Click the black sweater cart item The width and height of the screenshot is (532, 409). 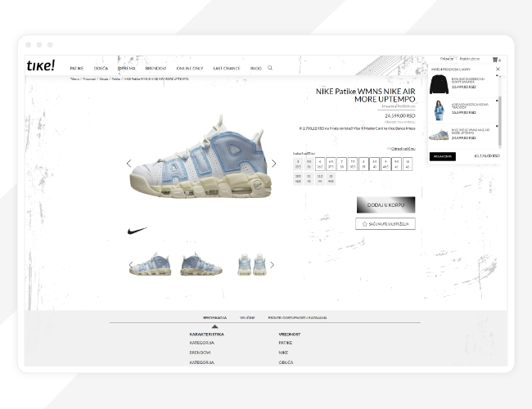(x=439, y=84)
